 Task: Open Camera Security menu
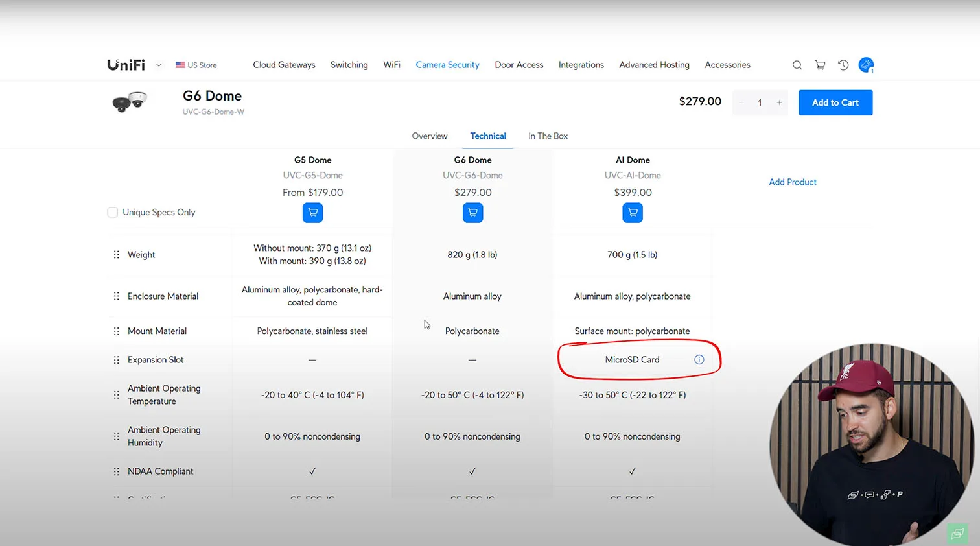pyautogui.click(x=448, y=65)
